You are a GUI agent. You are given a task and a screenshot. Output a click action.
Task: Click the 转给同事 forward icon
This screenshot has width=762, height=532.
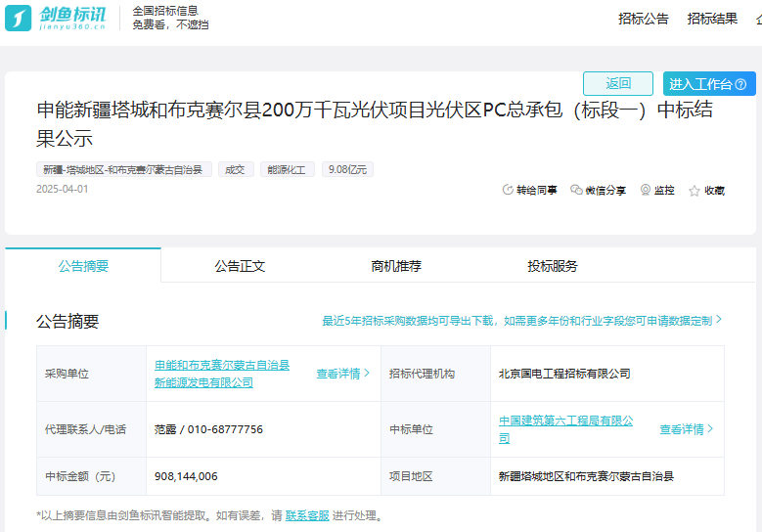507,190
